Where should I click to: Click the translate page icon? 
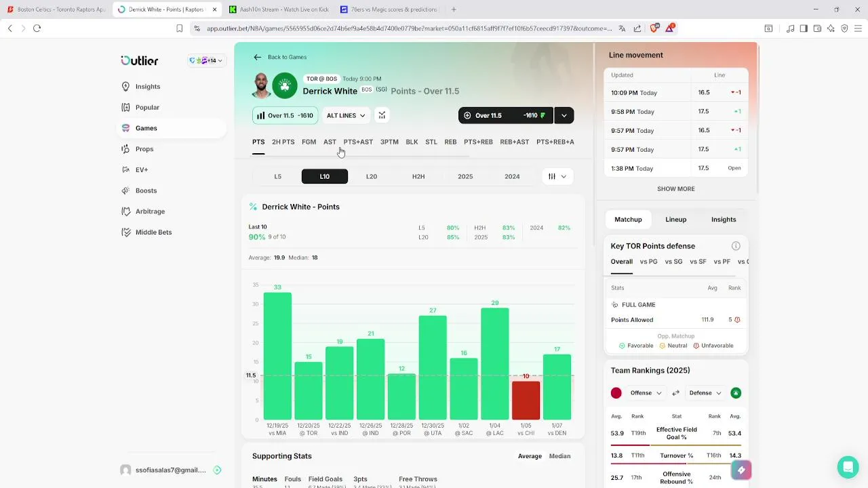[622, 28]
